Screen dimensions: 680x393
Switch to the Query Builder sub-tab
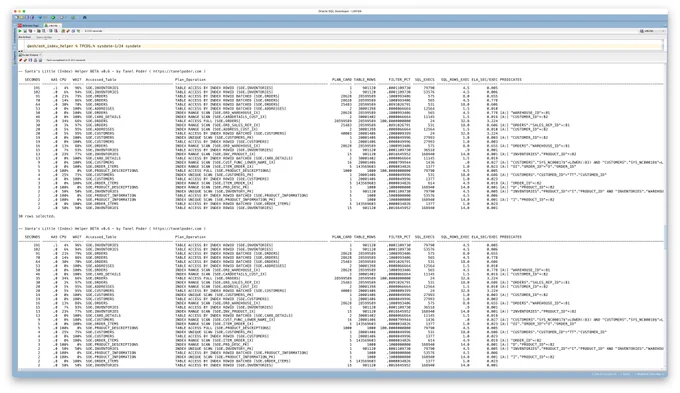click(x=44, y=37)
